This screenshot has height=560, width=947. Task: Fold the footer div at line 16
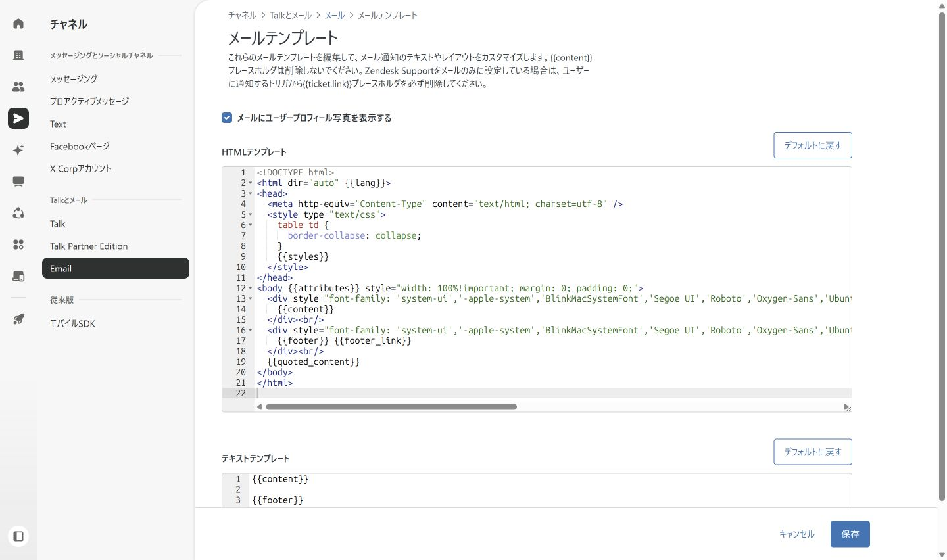pyautogui.click(x=251, y=330)
